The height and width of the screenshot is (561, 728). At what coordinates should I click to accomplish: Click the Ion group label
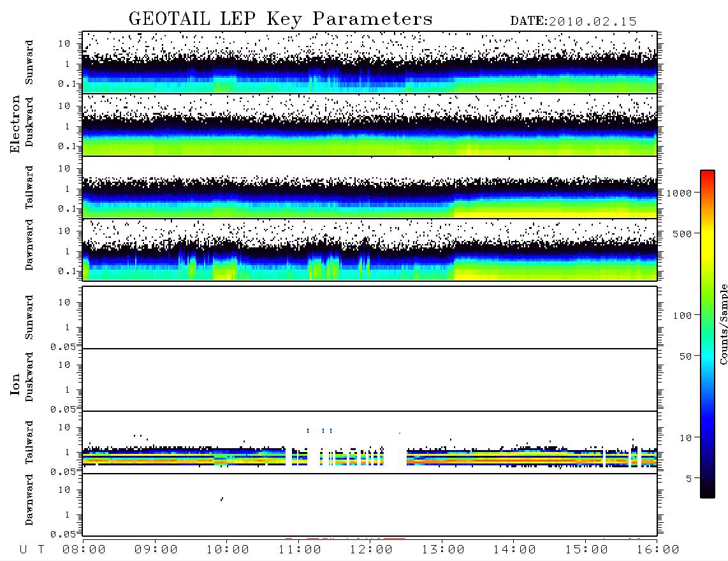[15, 384]
